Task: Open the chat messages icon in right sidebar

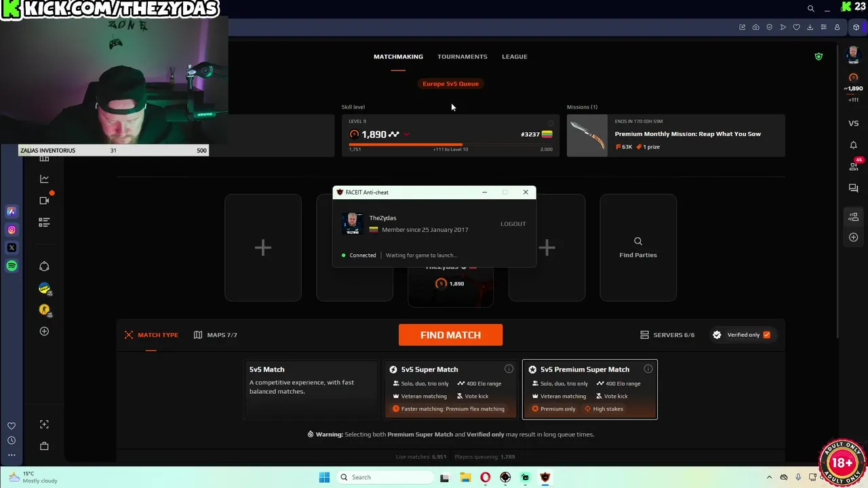Action: [x=853, y=188]
